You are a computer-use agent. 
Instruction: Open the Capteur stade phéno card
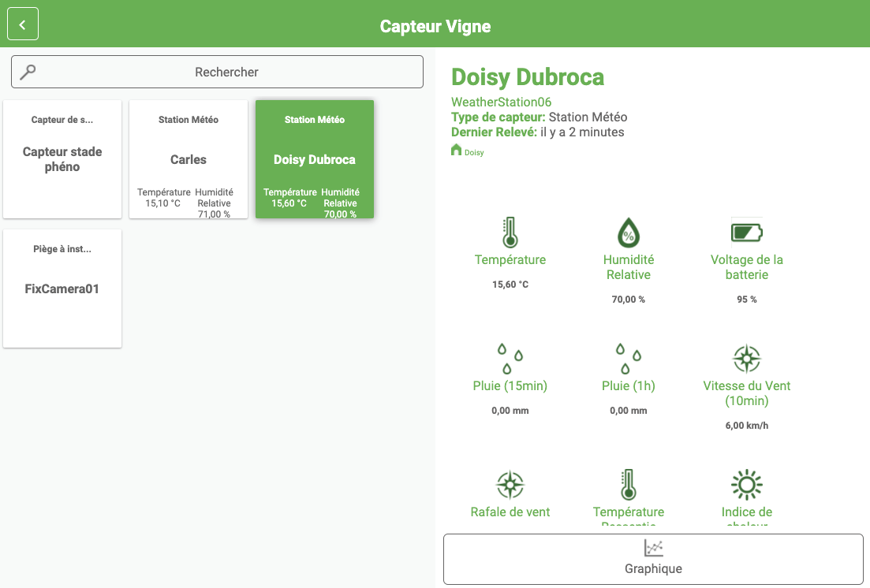[x=62, y=159]
